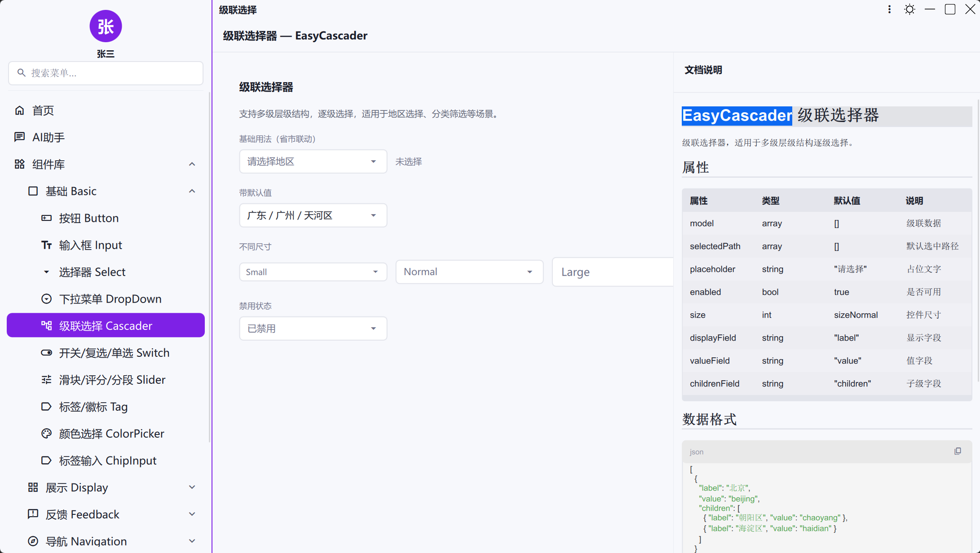Click the palette icon beside ColorPicker

46,434
